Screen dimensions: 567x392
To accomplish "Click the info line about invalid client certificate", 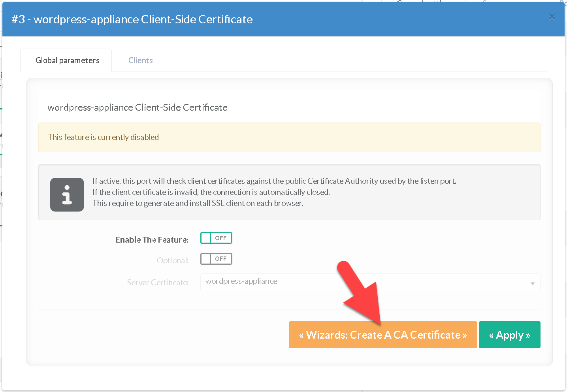I will pyautogui.click(x=211, y=192).
